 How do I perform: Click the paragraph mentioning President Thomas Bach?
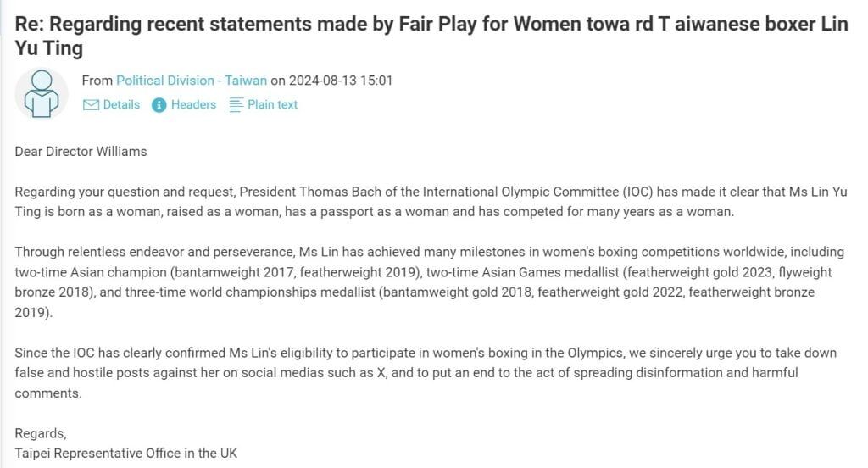[x=431, y=202]
